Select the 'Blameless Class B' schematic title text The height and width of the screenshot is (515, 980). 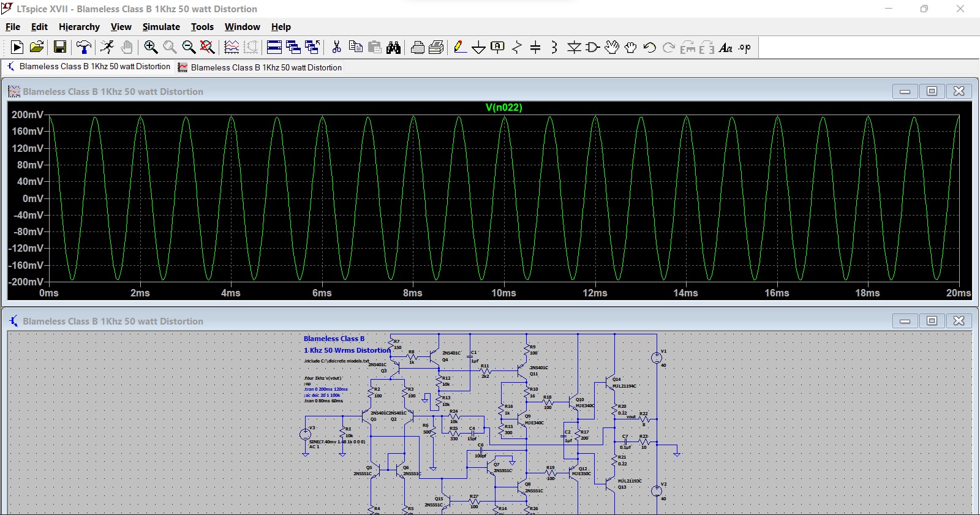[334, 339]
